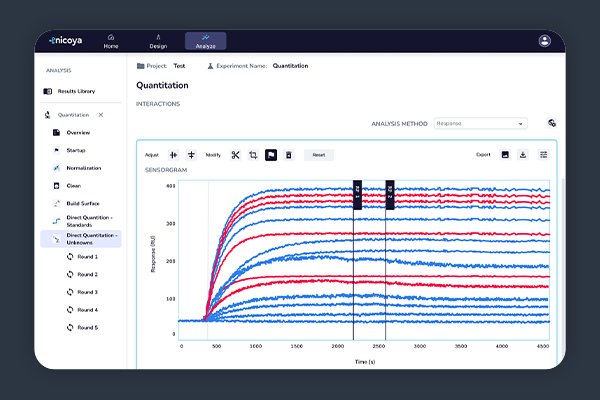The image size is (600, 400).
Task: Open the user profile avatar
Action: click(x=544, y=41)
